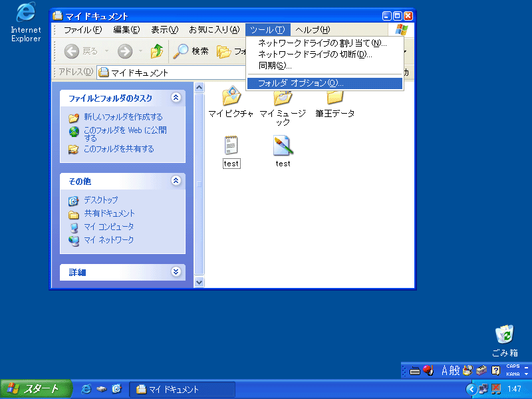Click the green forward arrow button
The width and height of the screenshot is (532, 399).
[125, 51]
